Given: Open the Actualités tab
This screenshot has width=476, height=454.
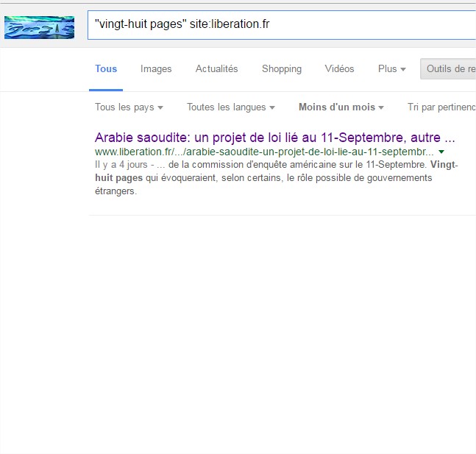Looking at the screenshot, I should click(x=217, y=69).
